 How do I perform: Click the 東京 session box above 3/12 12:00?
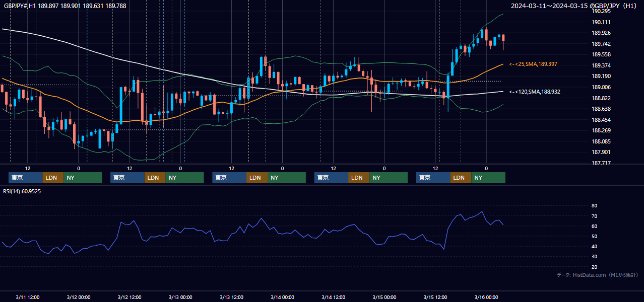click(x=127, y=178)
